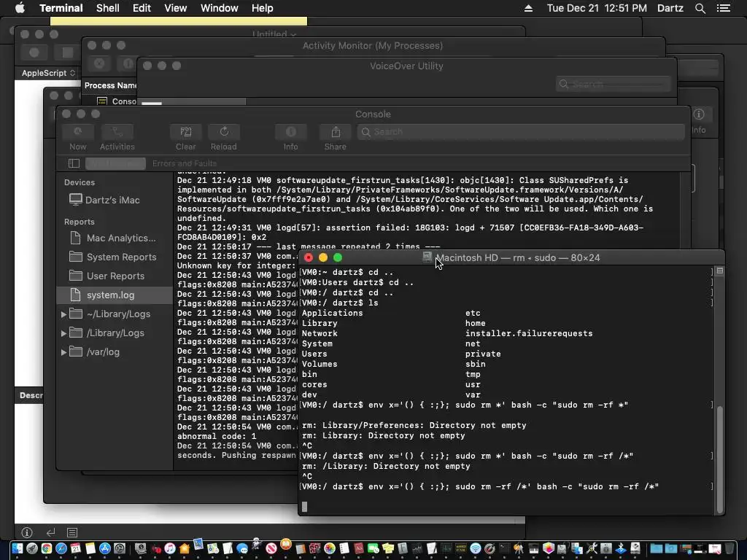This screenshot has width=747, height=560.
Task: Click the Info icon on right background window
Action: tap(699, 114)
